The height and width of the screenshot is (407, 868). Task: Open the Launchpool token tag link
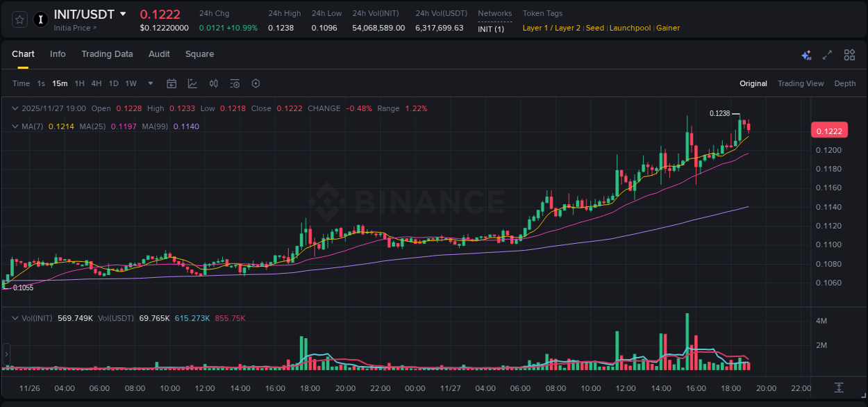tap(630, 28)
